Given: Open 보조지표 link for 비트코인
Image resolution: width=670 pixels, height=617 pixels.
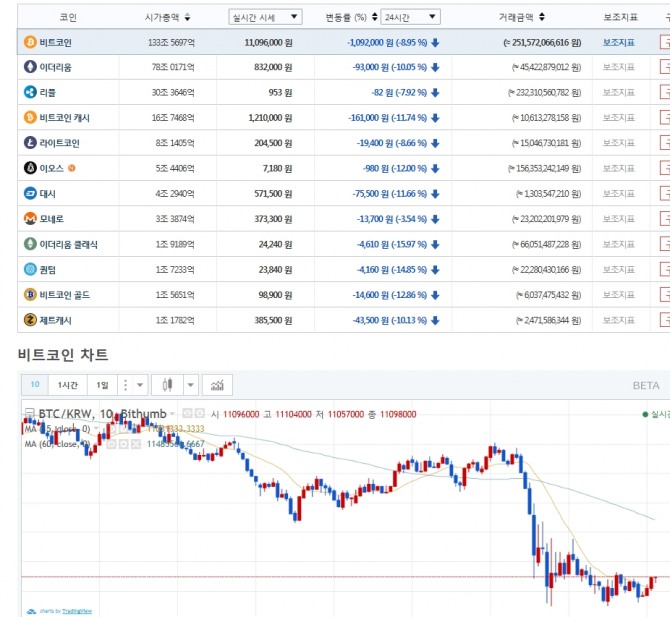Looking at the screenshot, I should pos(618,42).
